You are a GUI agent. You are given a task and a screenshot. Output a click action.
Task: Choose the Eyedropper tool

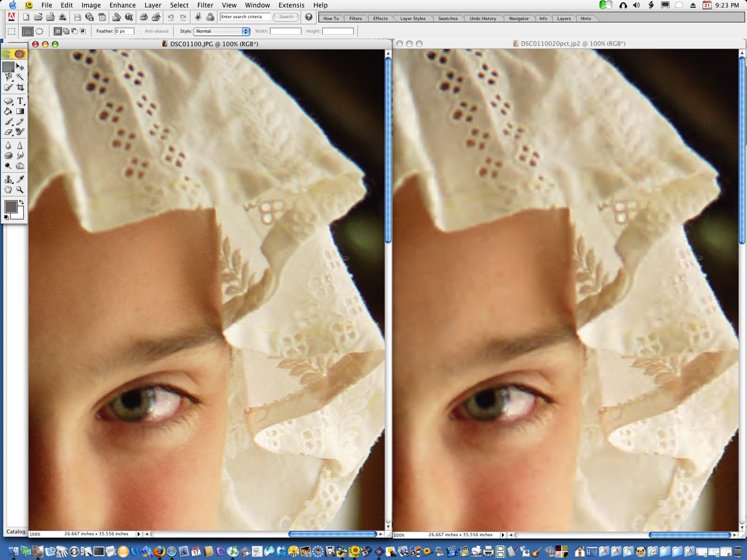tap(20, 179)
